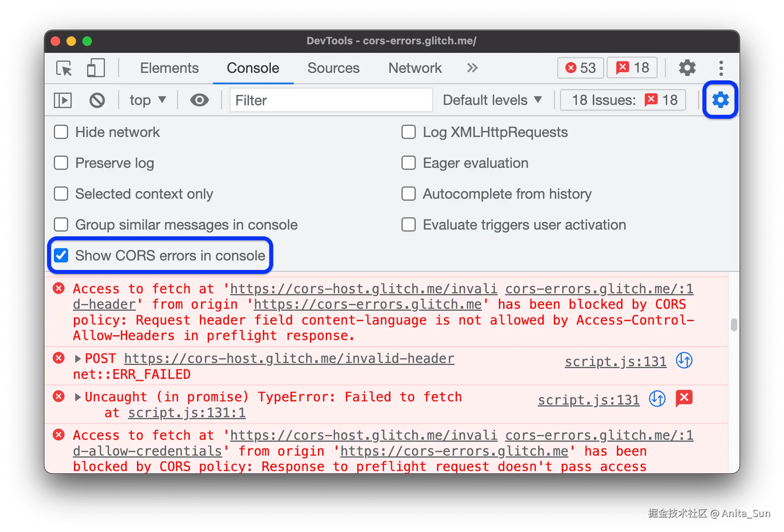Click network request icon beside POST error

[x=684, y=361]
